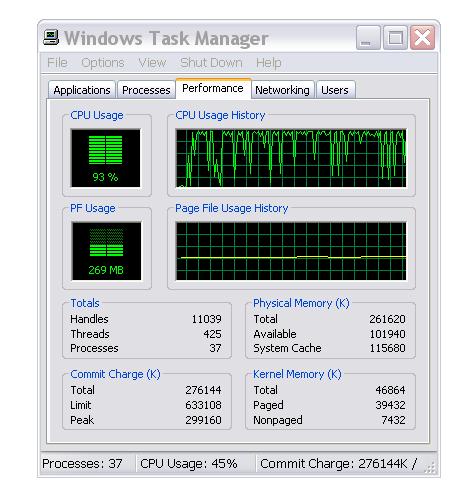This screenshot has width=467, height=498.
Task: Close the Windows Task Manager window
Action: 422,38
